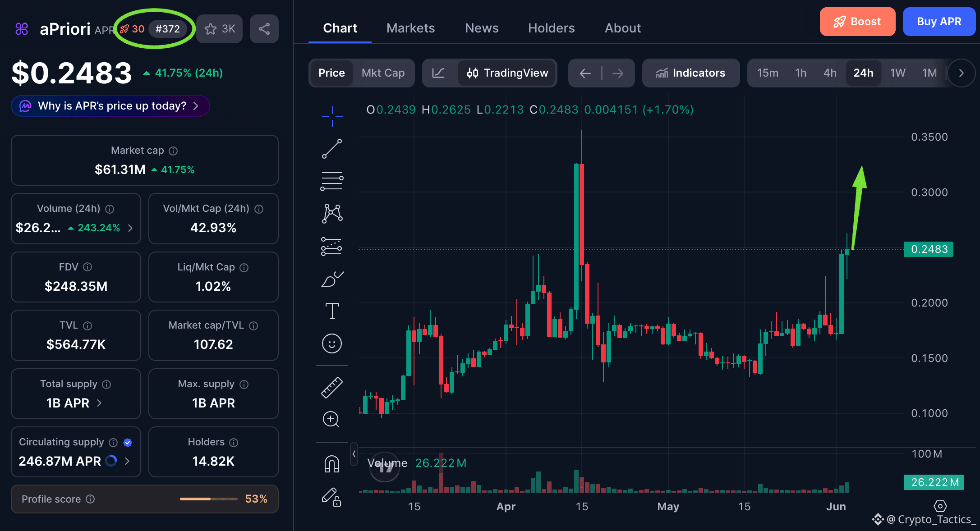The height and width of the screenshot is (531, 980).
Task: Switch to simple line chart view
Action: click(438, 73)
